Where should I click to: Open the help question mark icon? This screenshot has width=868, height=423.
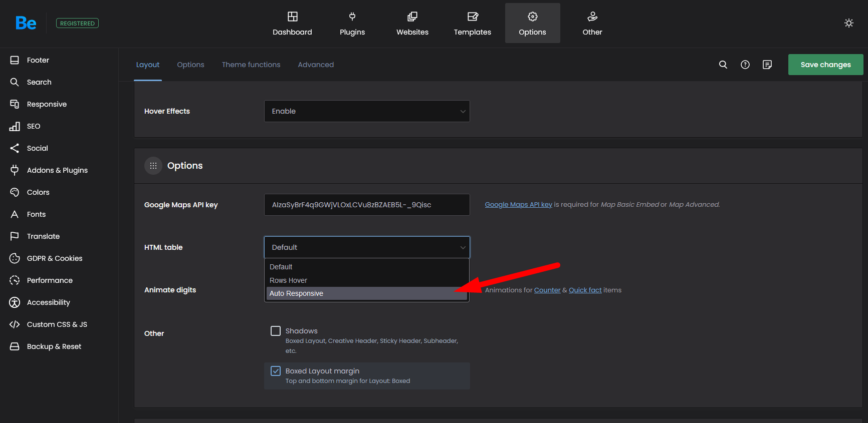point(745,65)
